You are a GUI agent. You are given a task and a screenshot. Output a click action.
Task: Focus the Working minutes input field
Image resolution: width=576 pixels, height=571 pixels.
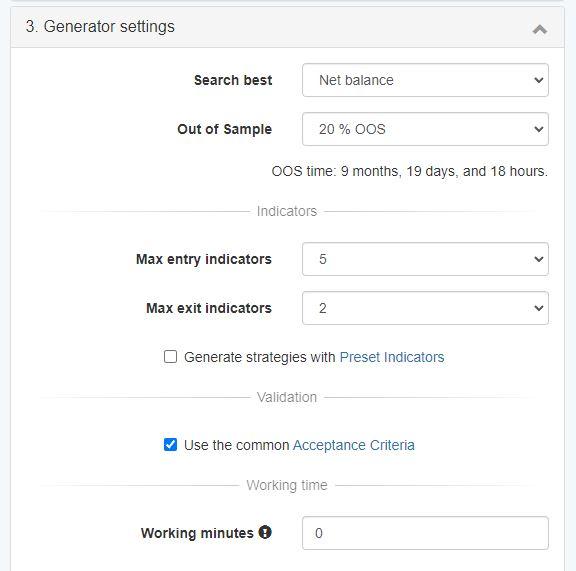point(425,533)
